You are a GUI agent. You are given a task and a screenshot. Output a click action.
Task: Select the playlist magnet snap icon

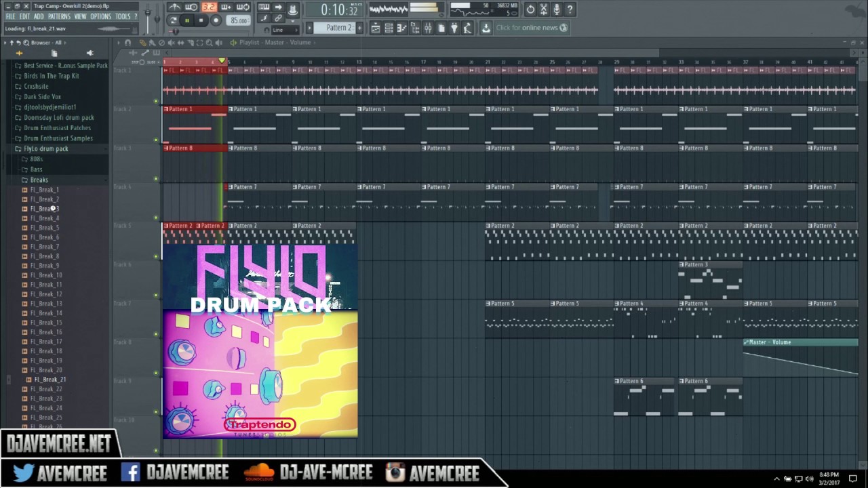(127, 42)
